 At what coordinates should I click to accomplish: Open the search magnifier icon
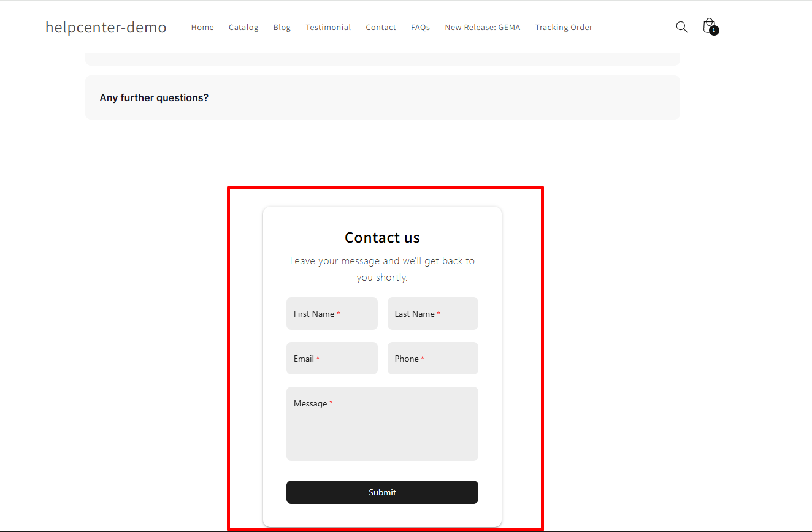pyautogui.click(x=681, y=27)
